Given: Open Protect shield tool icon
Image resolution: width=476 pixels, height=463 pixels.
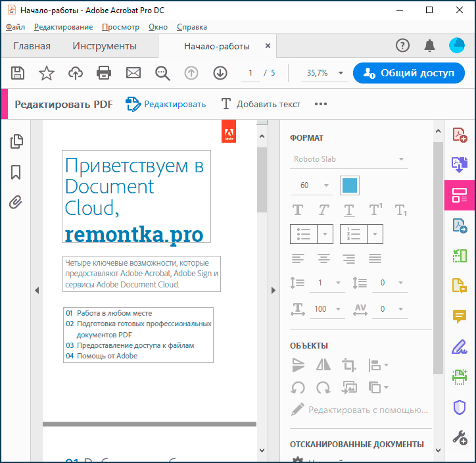Looking at the screenshot, I should coord(460,407).
